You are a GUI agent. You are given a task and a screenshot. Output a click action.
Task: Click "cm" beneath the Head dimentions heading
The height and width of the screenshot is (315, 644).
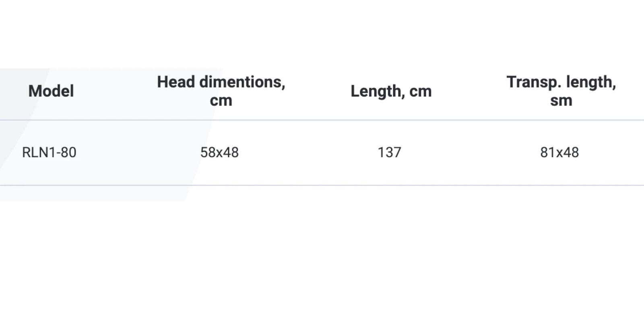221,101
